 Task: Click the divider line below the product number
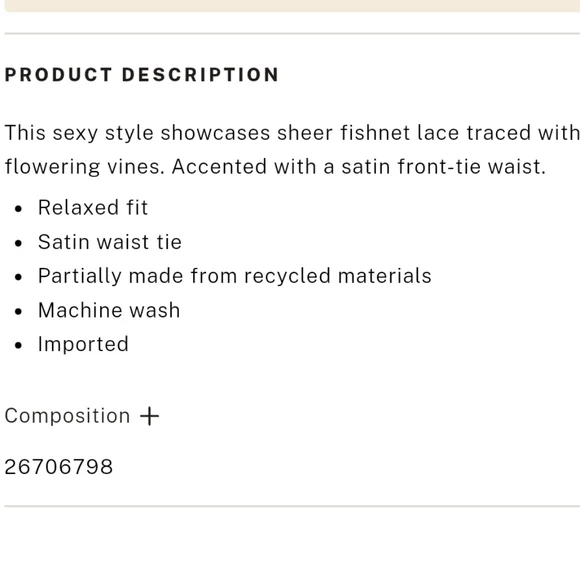[x=292, y=506]
